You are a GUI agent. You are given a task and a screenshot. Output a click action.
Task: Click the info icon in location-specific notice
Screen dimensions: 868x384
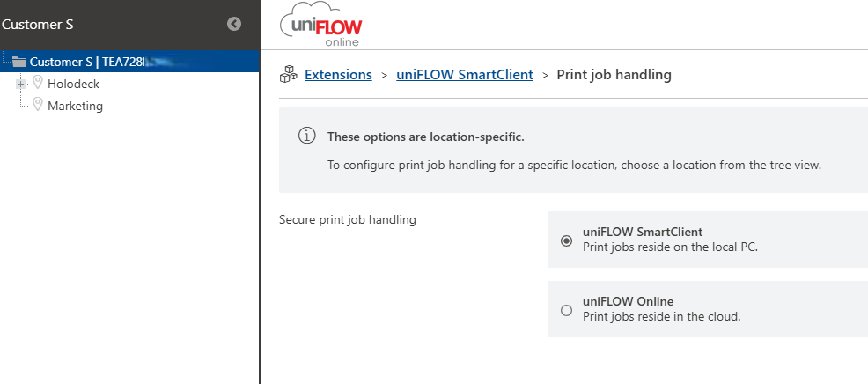pos(306,137)
